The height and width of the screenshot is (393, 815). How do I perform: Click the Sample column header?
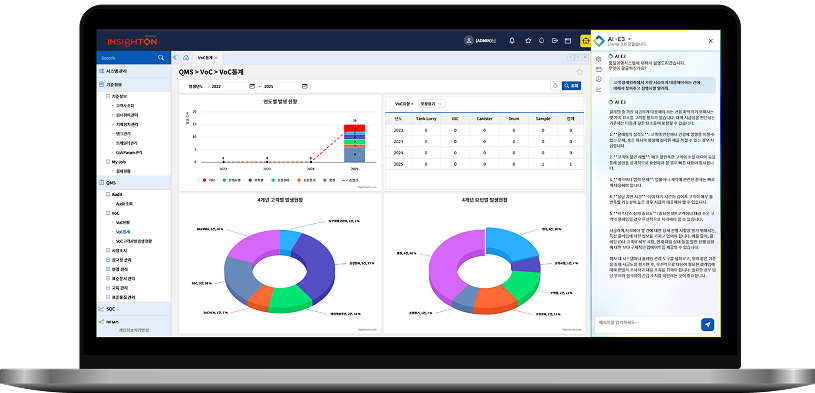pos(542,119)
